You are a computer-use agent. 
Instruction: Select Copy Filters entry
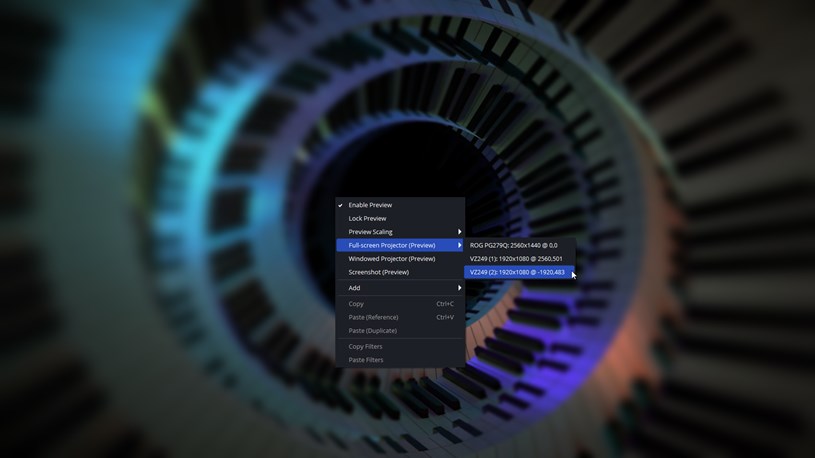[400, 346]
